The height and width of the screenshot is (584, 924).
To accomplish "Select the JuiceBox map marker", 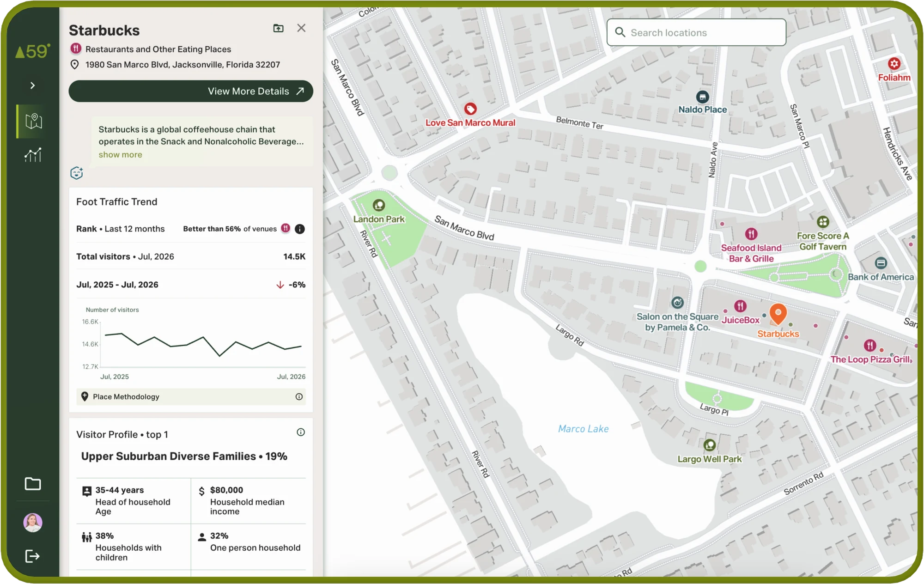I will (x=741, y=306).
